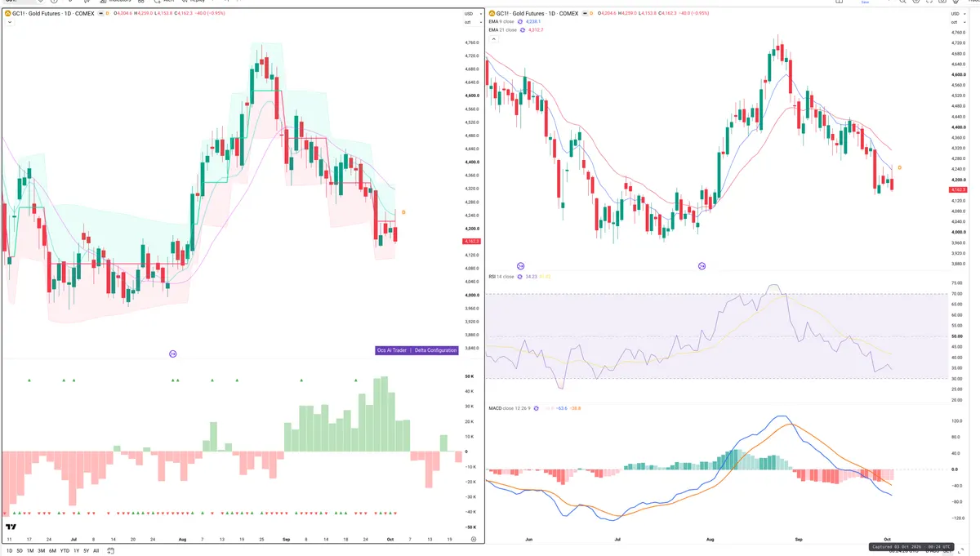Select the YTD range button
The image size is (980, 556).
point(65,551)
